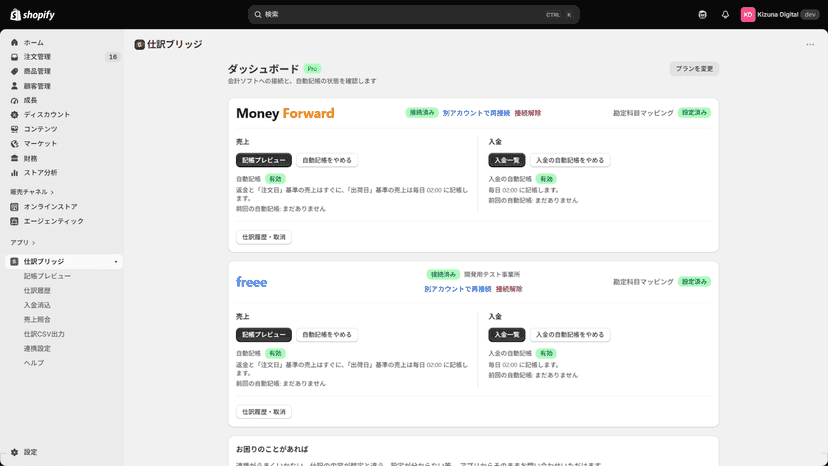Expand the アプリ section chevron
This screenshot has width=828, height=466.
33,243
